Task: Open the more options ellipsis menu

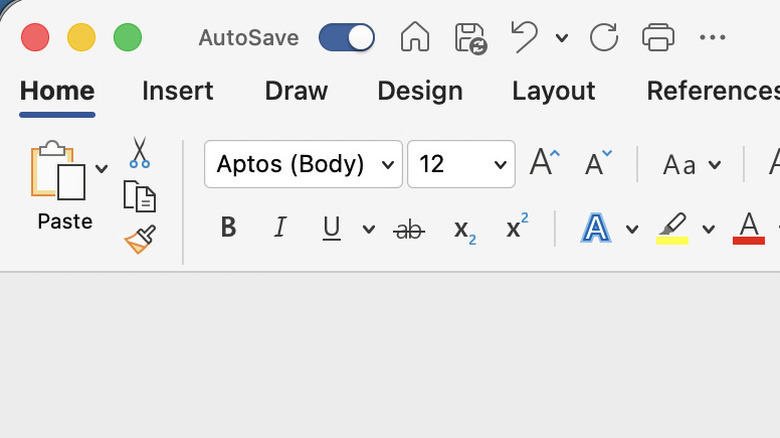Action: 712,37
